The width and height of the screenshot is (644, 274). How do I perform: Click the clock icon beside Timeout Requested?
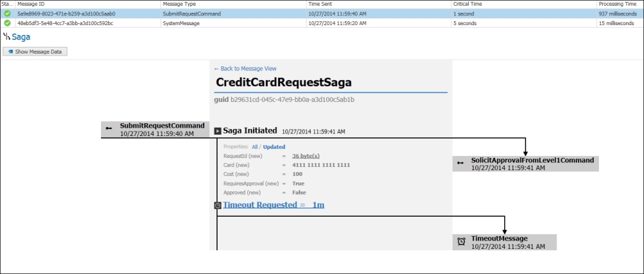[218, 205]
